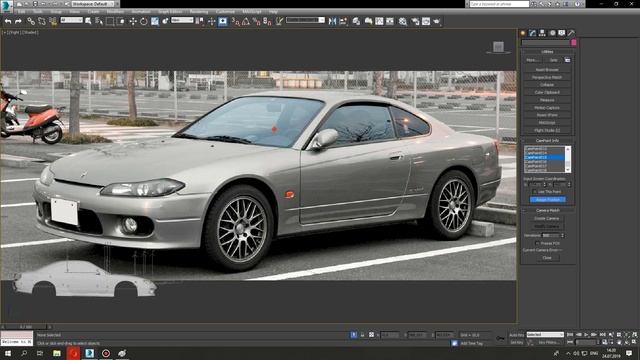Open the Customize menu
This screenshot has height=360, width=640.
coord(225,12)
